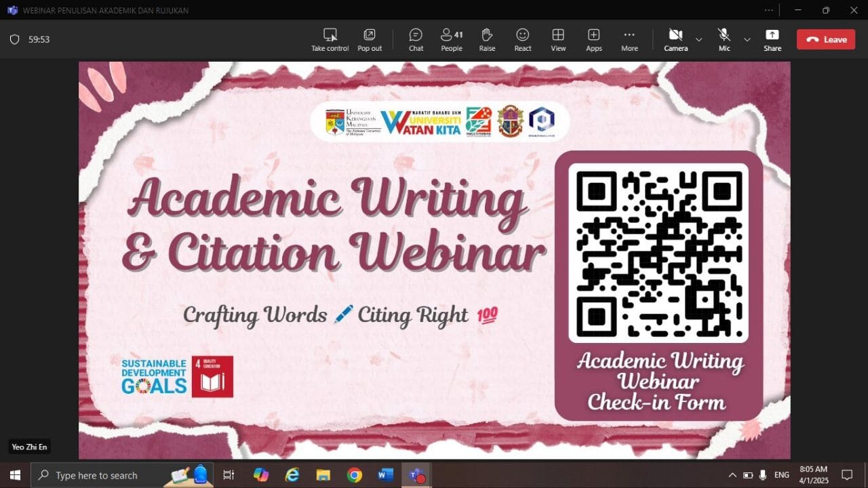Show hidden system tray icons
Image resolution: width=868 pixels, height=488 pixels.
click(732, 475)
